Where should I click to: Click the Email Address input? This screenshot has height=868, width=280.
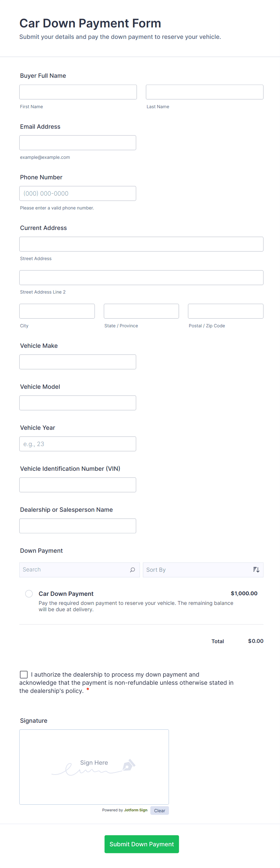coord(78,143)
